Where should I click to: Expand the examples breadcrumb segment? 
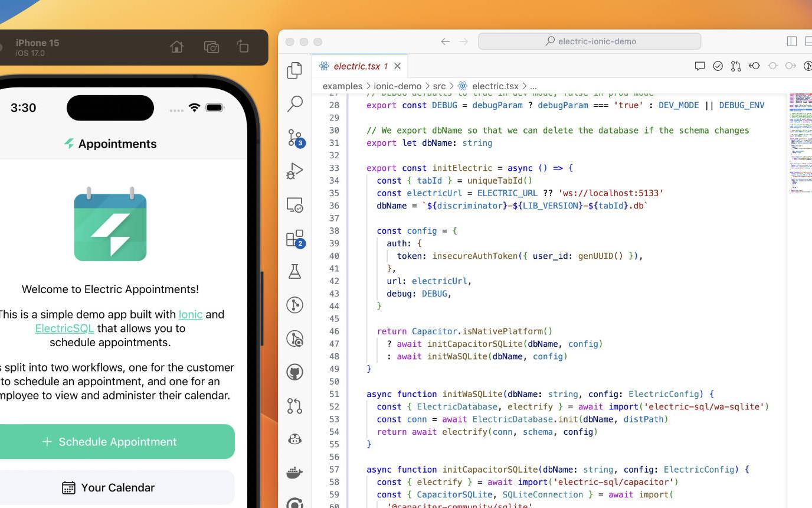[342, 86]
